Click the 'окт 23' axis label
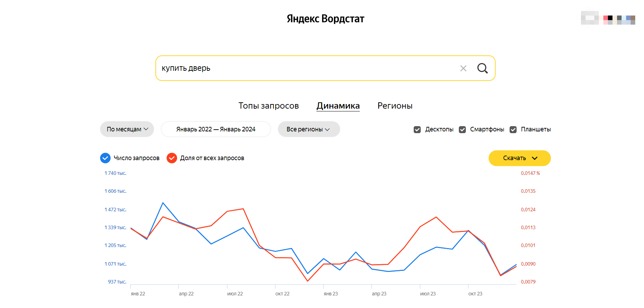This screenshot has width=644, height=308. pyautogui.click(x=475, y=294)
